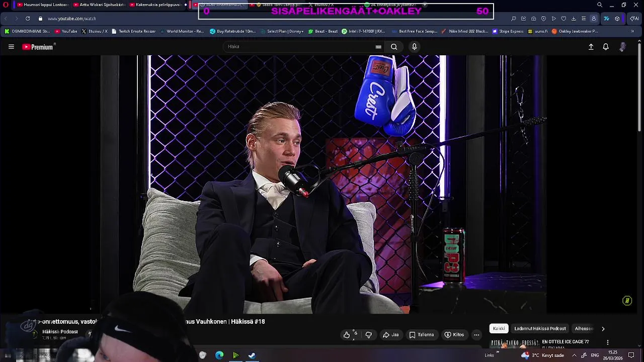
Task: Open taskbar clock 15.25 calendar
Action: [x=613, y=355]
